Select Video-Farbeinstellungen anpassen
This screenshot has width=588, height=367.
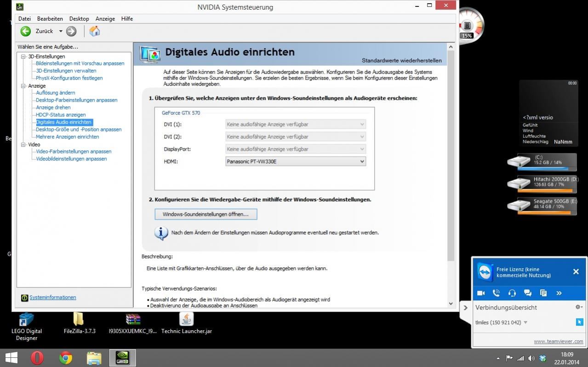(x=74, y=152)
